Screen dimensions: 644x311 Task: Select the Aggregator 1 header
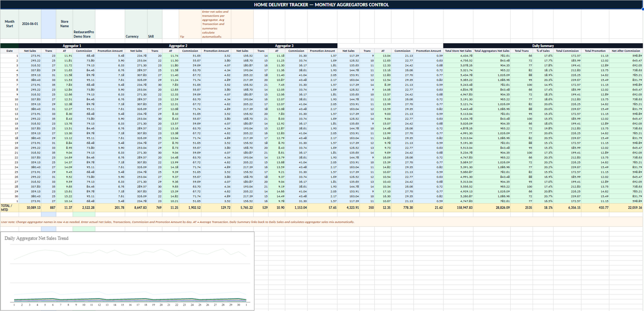[x=72, y=46]
